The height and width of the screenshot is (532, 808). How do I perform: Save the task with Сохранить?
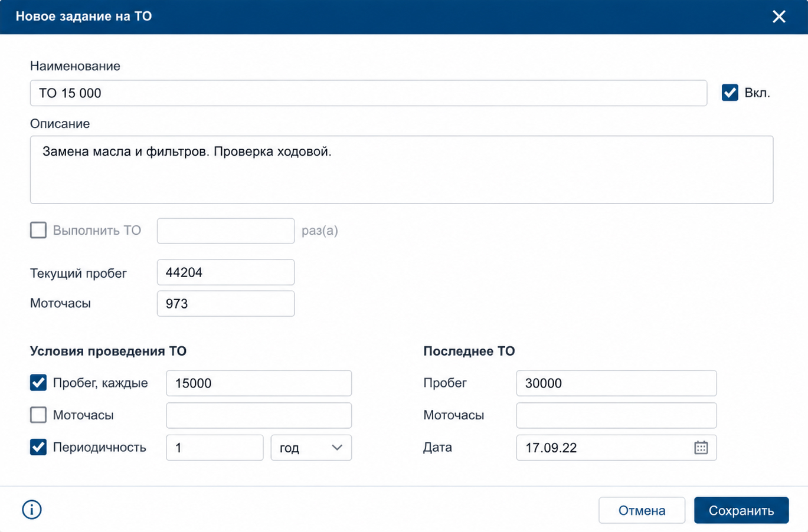pos(741,510)
